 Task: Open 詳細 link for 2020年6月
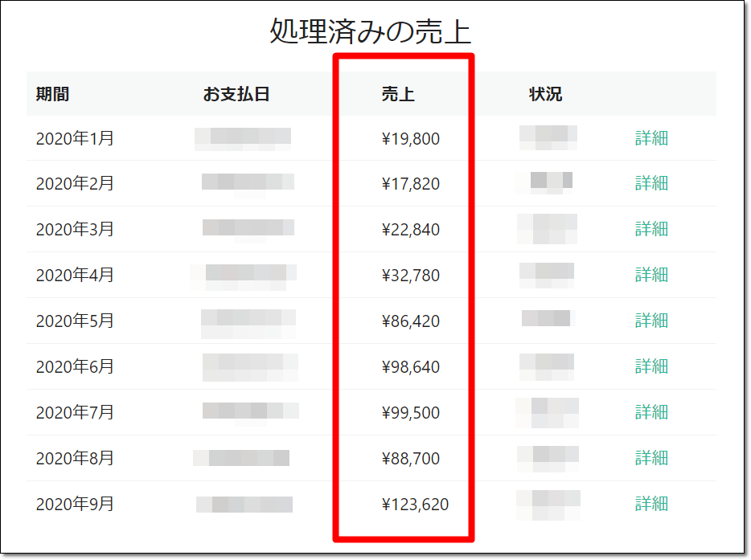(651, 366)
